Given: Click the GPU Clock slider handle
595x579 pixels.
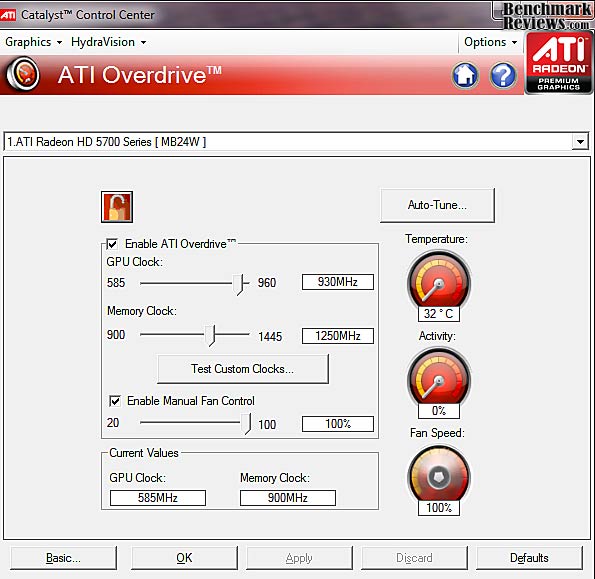Looking at the screenshot, I should click(x=238, y=284).
